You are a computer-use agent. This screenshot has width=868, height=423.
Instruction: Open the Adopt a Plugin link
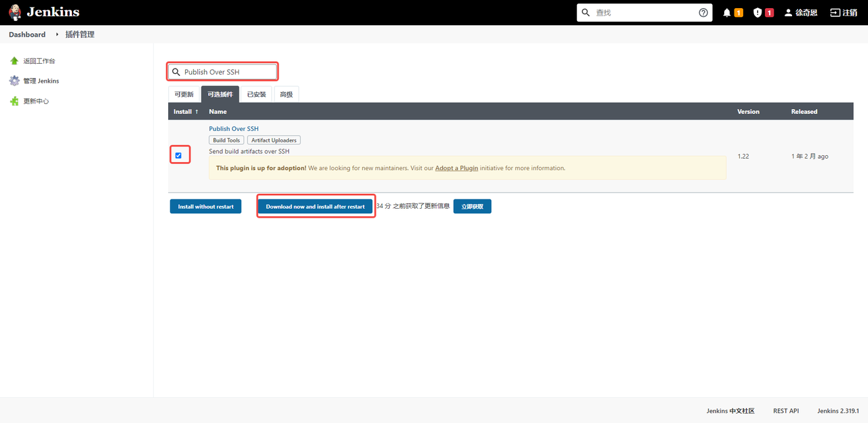point(456,167)
